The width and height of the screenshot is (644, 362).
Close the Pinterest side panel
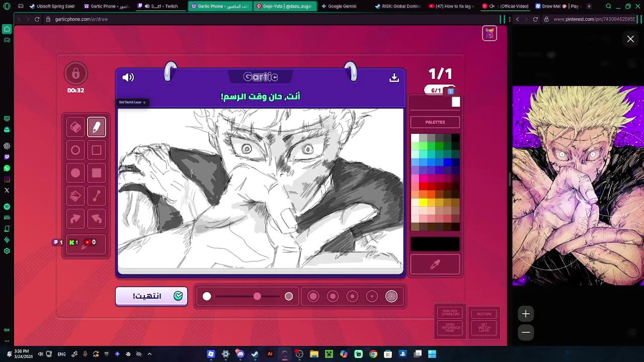pos(630,39)
